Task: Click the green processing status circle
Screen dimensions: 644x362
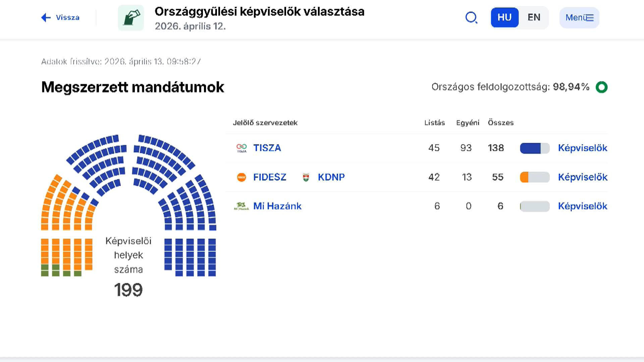Action: pyautogui.click(x=601, y=87)
